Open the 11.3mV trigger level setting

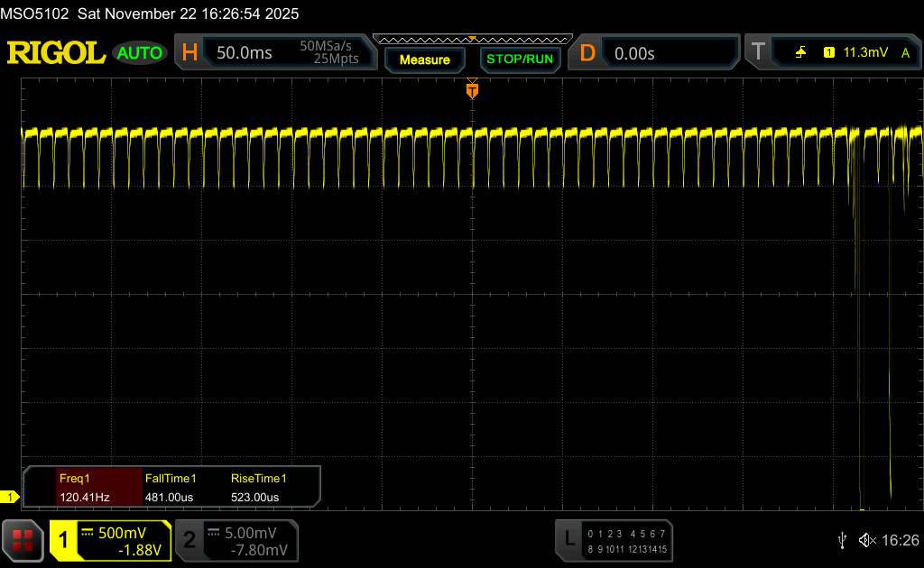coord(865,53)
